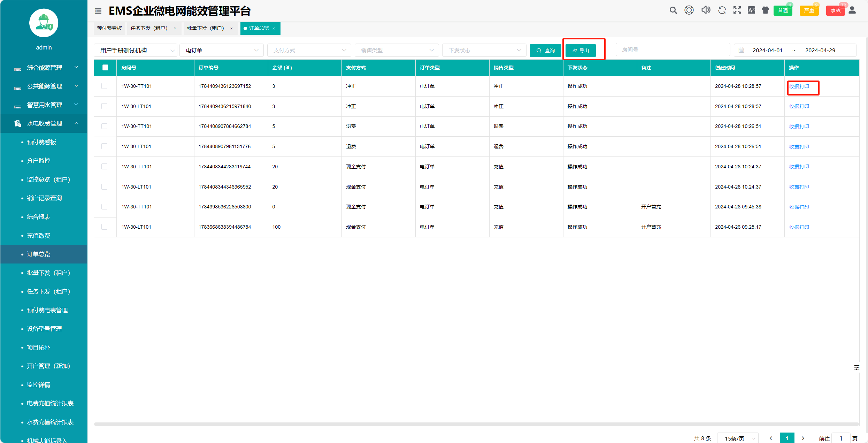This screenshot has height=443, width=868.
Task: Expand the 综合能源管理 sidebar menu
Action: (x=45, y=68)
